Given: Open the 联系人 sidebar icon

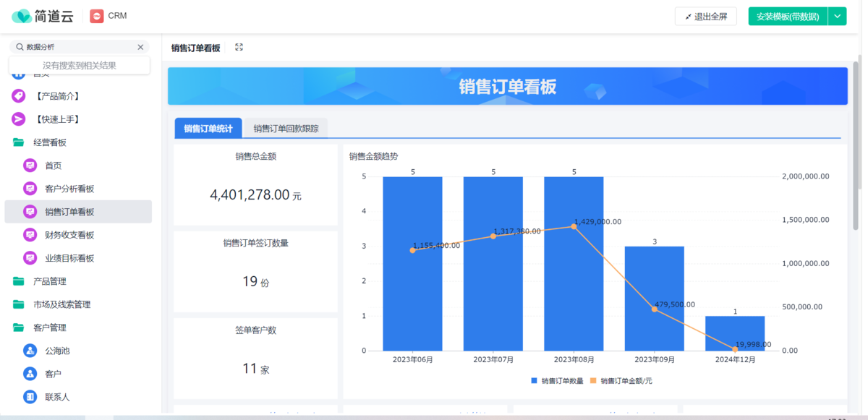Looking at the screenshot, I should point(30,397).
